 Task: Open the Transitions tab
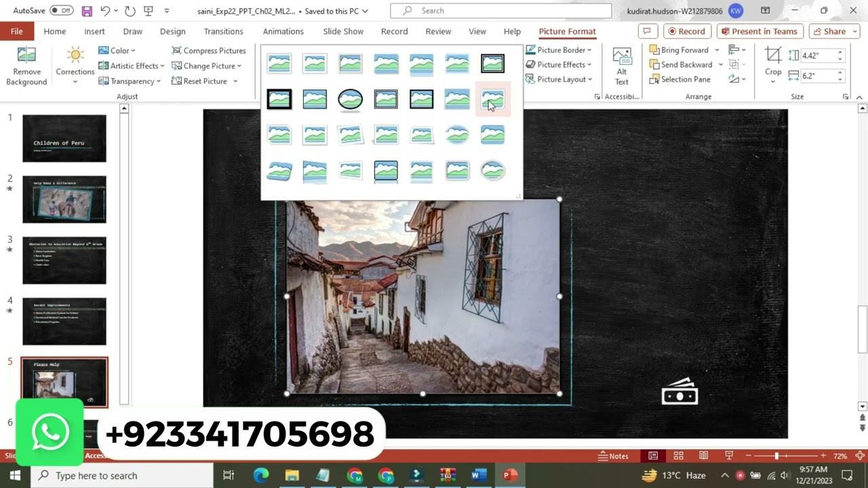(223, 31)
